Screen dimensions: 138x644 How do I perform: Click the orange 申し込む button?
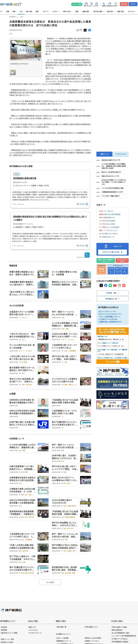[x=124, y=4]
